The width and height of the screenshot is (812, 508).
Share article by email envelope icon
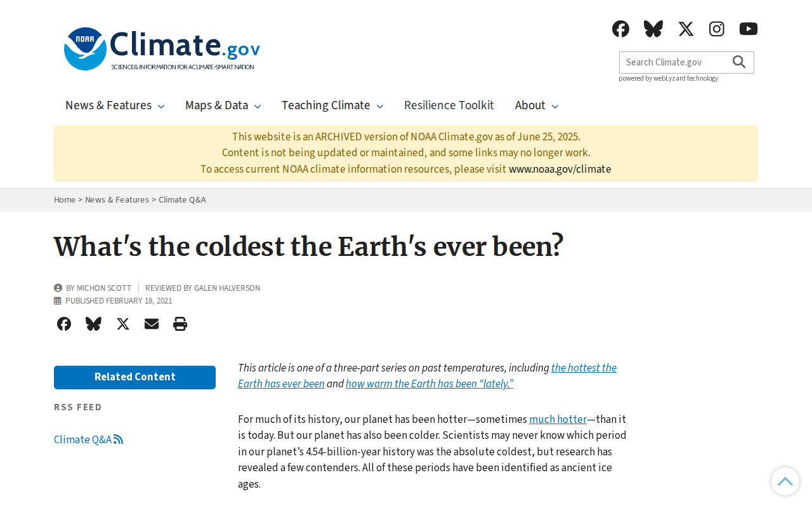click(152, 324)
